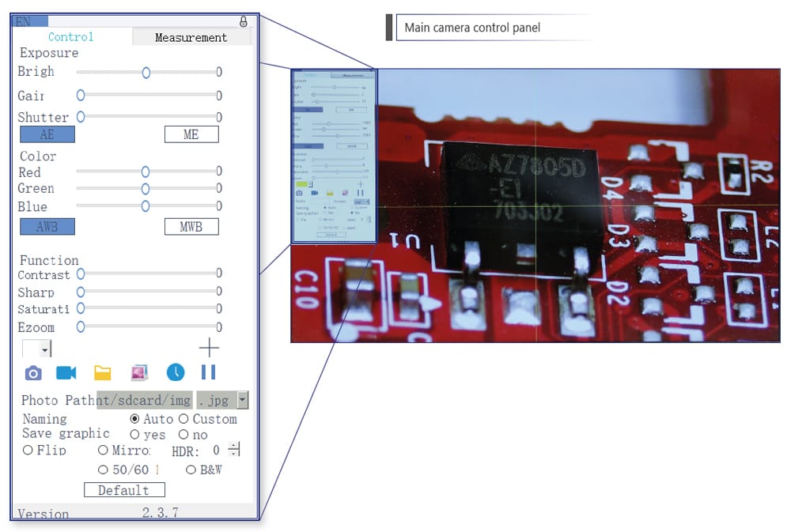Image resolution: width=791 pixels, height=532 pixels.
Task: Click the Function section label
Action: (49, 260)
